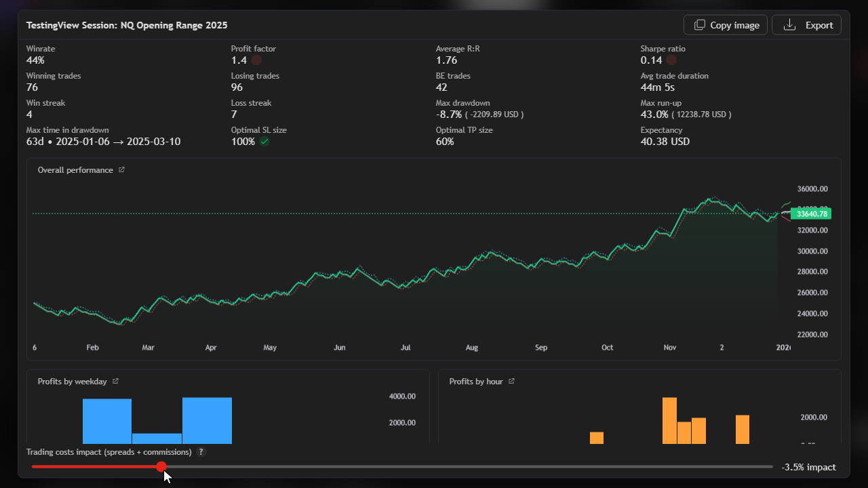Click the Average R:R value 1.76

coord(446,60)
